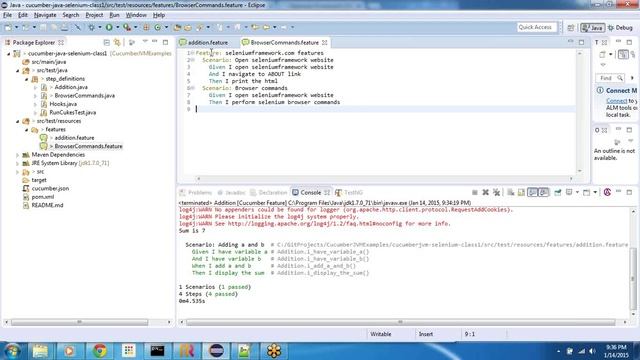Viewport: 640px width, 360px height.
Task: Toggle Scroll Lock in Console
Action: (521, 192)
